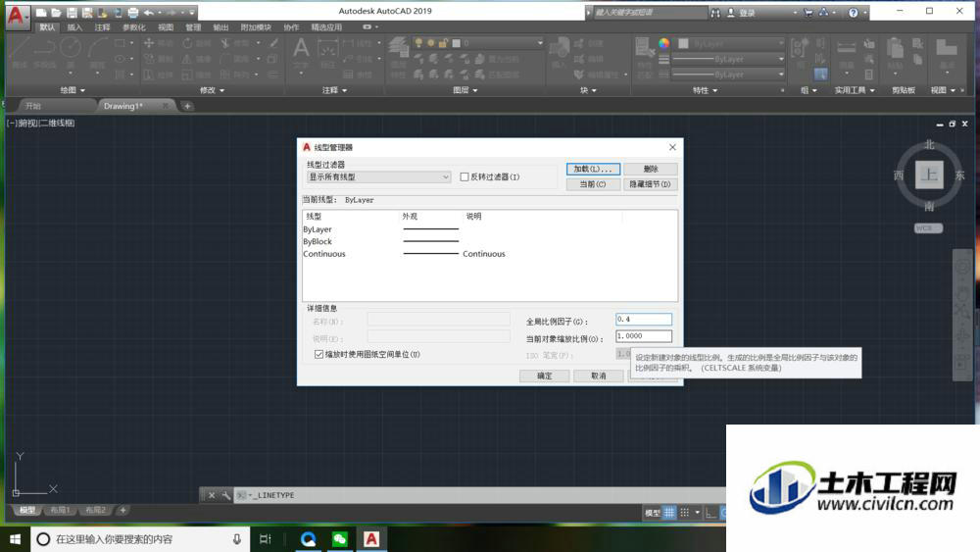The image size is (980, 552).
Task: Click the Measure utility icon
Action: [x=847, y=47]
